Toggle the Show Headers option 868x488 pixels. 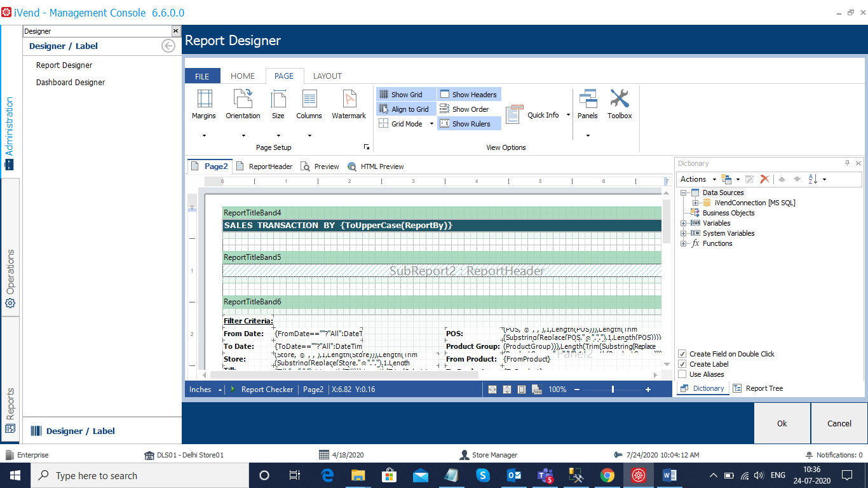469,95
